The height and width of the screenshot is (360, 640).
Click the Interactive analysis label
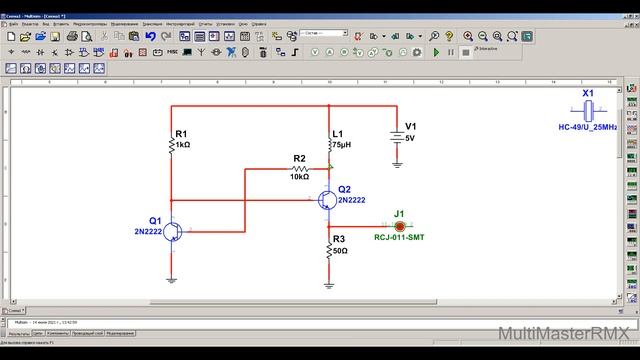coord(486,49)
